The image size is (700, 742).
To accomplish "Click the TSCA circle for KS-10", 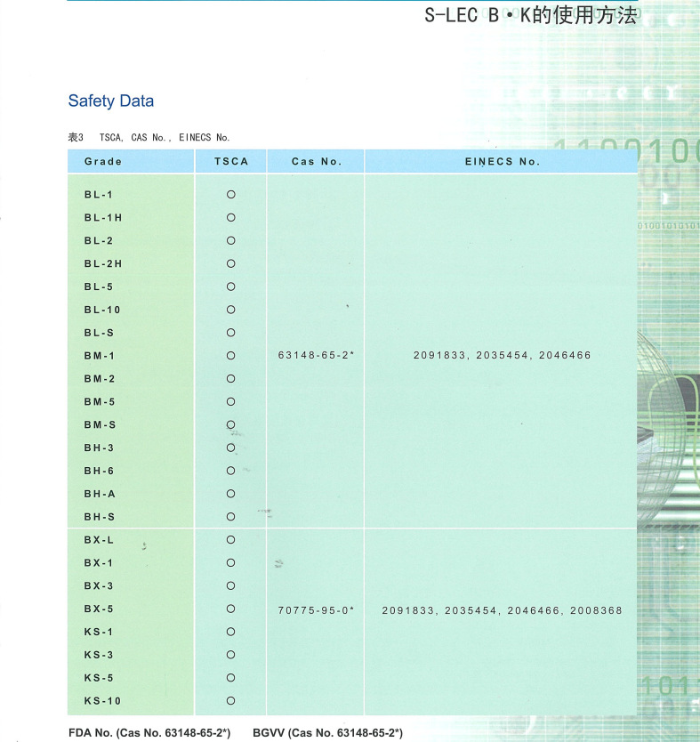I will (230, 701).
